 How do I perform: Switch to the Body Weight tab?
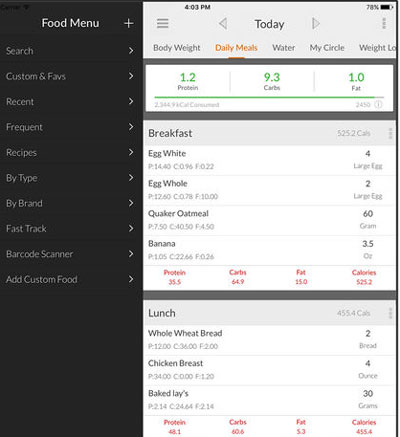(x=177, y=48)
